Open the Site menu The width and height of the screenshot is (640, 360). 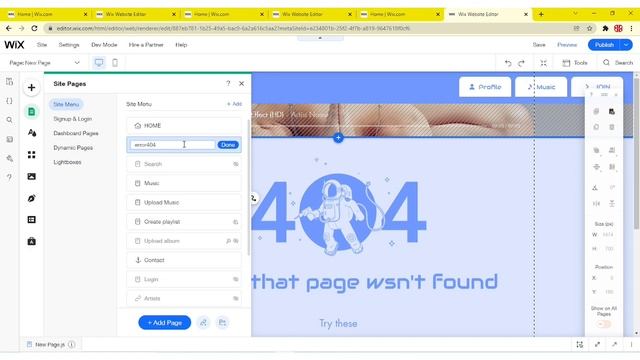[42, 45]
